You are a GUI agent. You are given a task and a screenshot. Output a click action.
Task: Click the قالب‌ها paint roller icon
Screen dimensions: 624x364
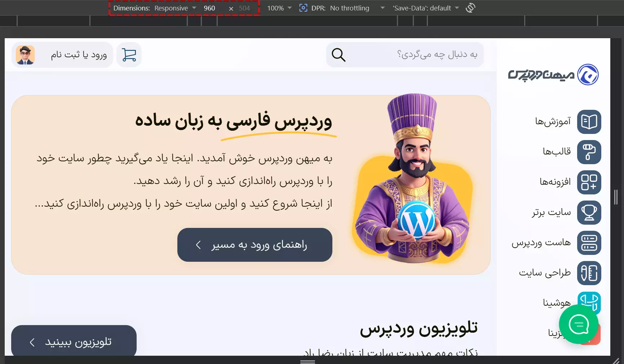tap(589, 152)
